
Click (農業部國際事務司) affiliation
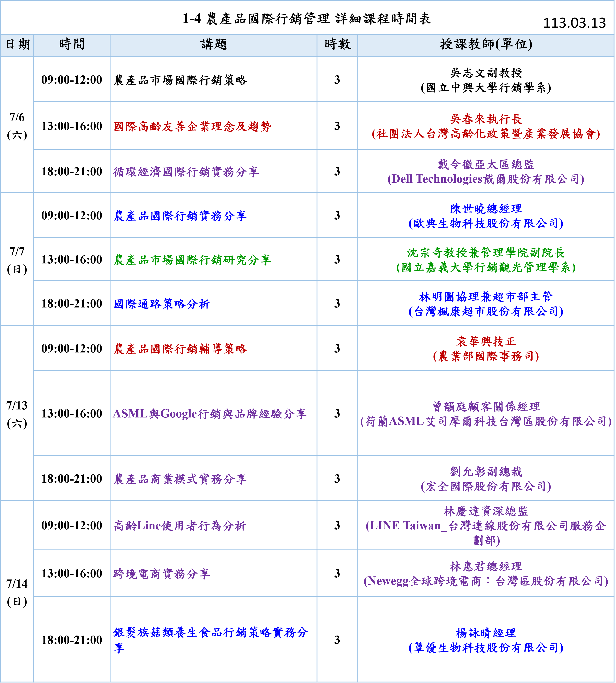coord(486,356)
